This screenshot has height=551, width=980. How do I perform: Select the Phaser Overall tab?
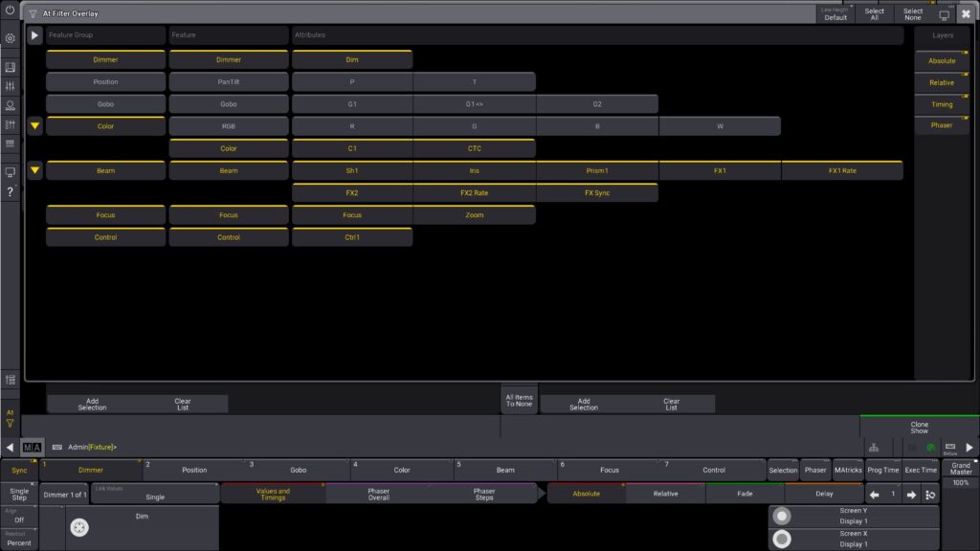[379, 495]
